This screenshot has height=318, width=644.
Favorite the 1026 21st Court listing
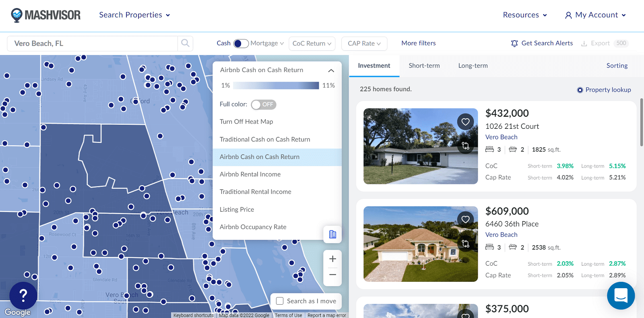[x=465, y=122]
